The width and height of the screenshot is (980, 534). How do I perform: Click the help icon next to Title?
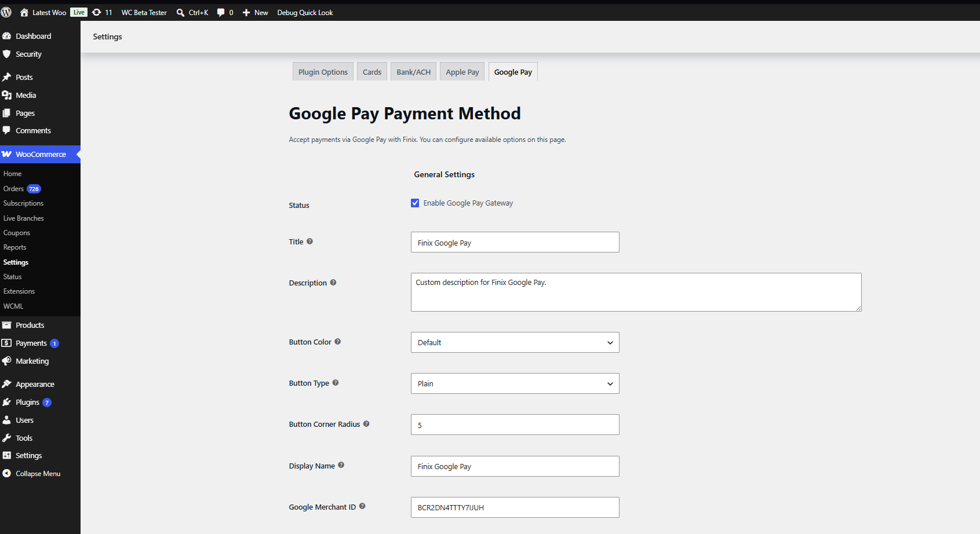(309, 242)
